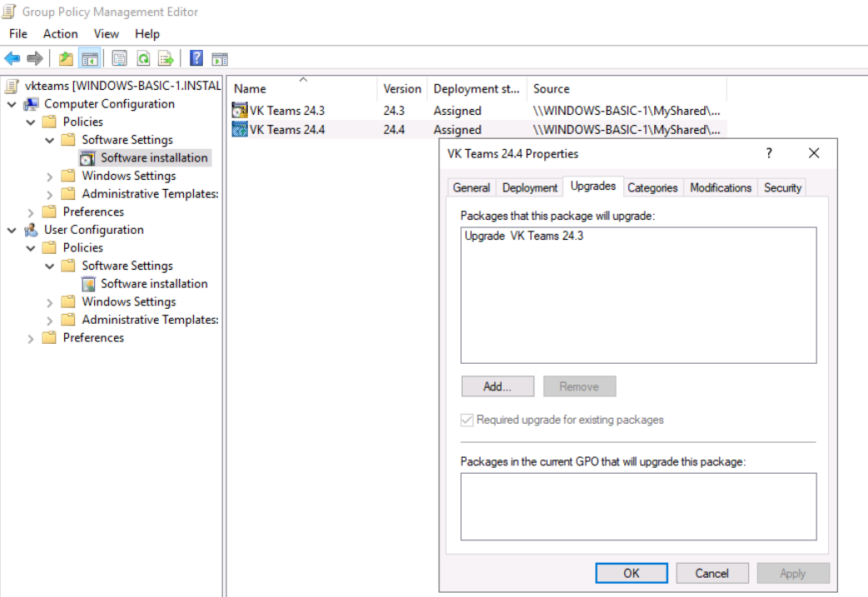The width and height of the screenshot is (868, 597).
Task: Click the Add... button
Action: pyautogui.click(x=497, y=386)
